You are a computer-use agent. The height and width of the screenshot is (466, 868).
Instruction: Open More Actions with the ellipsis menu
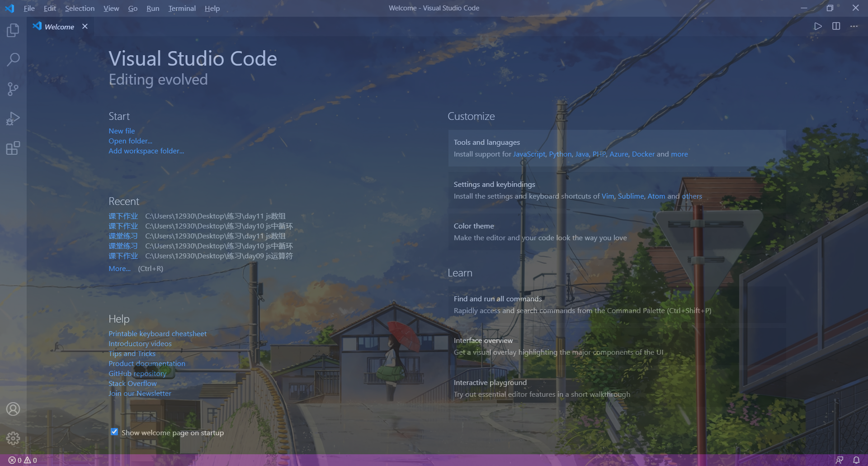click(x=854, y=26)
